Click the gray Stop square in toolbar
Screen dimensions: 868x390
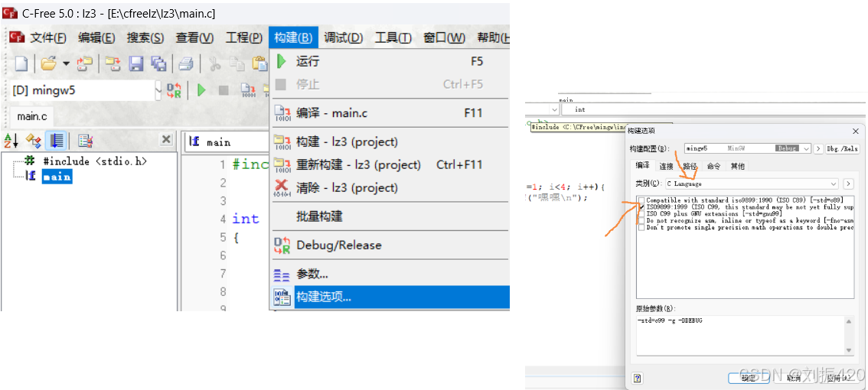click(224, 90)
